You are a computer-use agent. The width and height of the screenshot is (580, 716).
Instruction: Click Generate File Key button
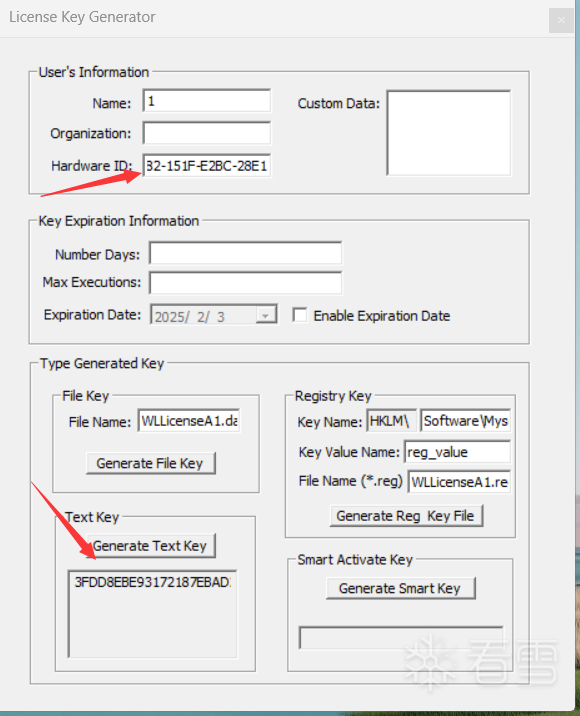(x=150, y=463)
